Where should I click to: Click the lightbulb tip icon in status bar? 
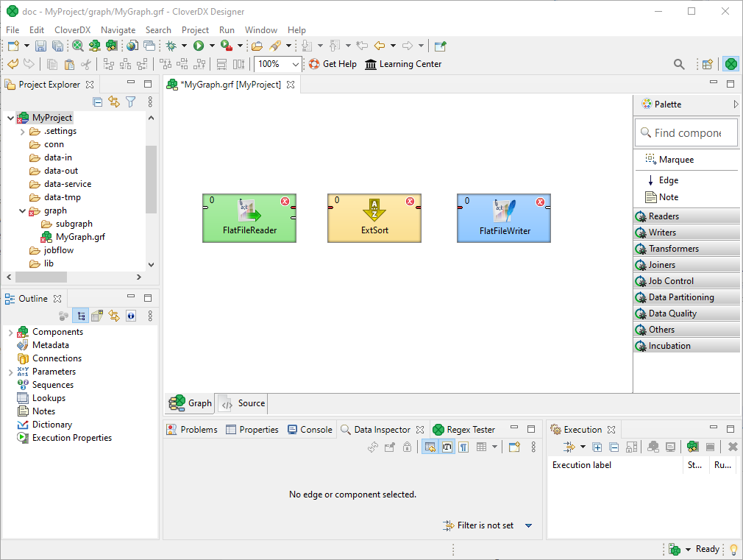coord(733,549)
